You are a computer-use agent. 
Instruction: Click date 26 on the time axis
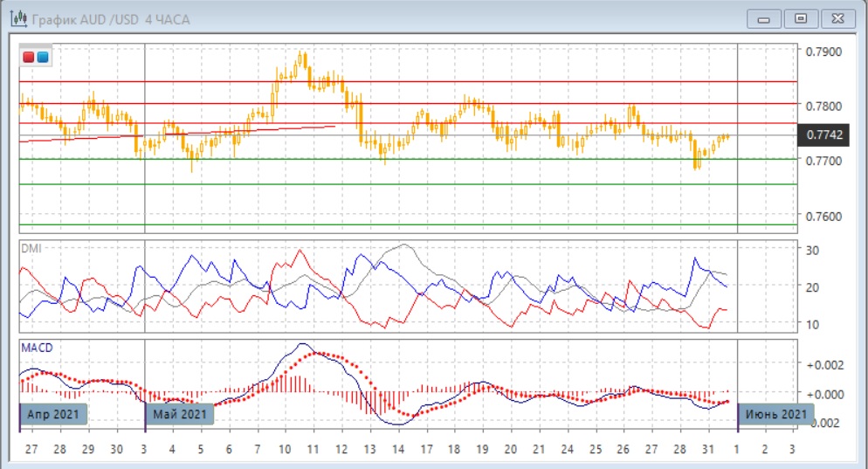pos(623,449)
